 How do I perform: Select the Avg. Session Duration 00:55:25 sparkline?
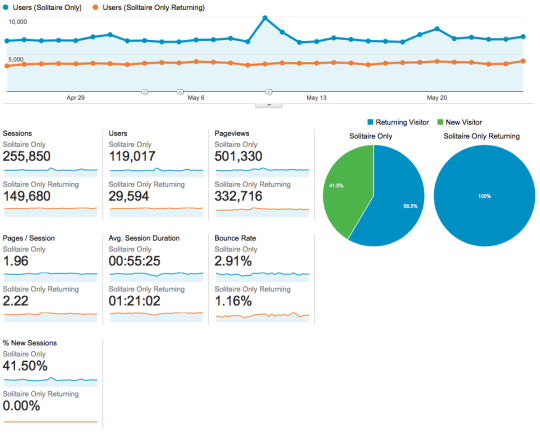[156, 277]
